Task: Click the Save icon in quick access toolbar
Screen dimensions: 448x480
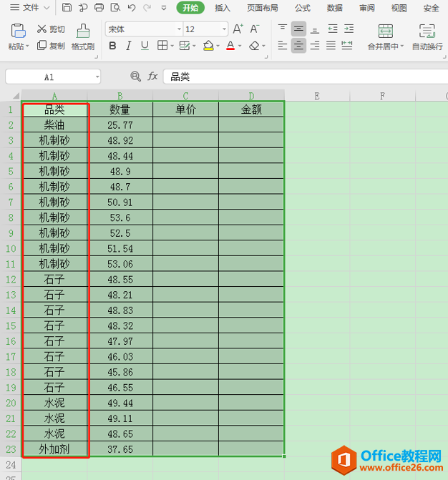Action: pyautogui.click(x=67, y=7)
